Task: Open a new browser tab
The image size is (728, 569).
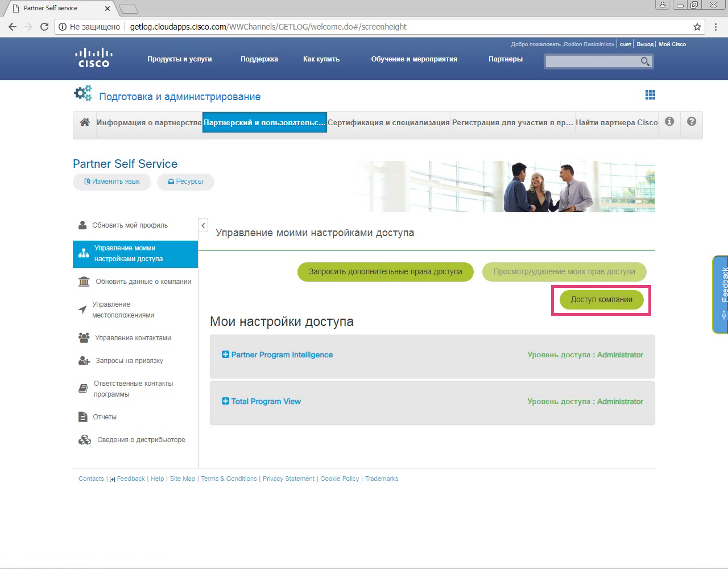Action: click(x=129, y=9)
